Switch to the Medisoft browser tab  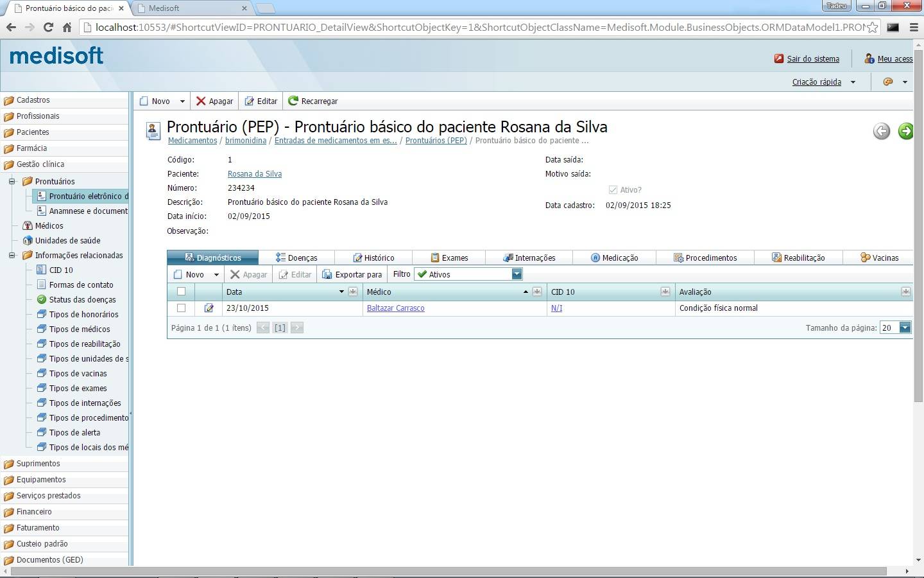[193, 8]
